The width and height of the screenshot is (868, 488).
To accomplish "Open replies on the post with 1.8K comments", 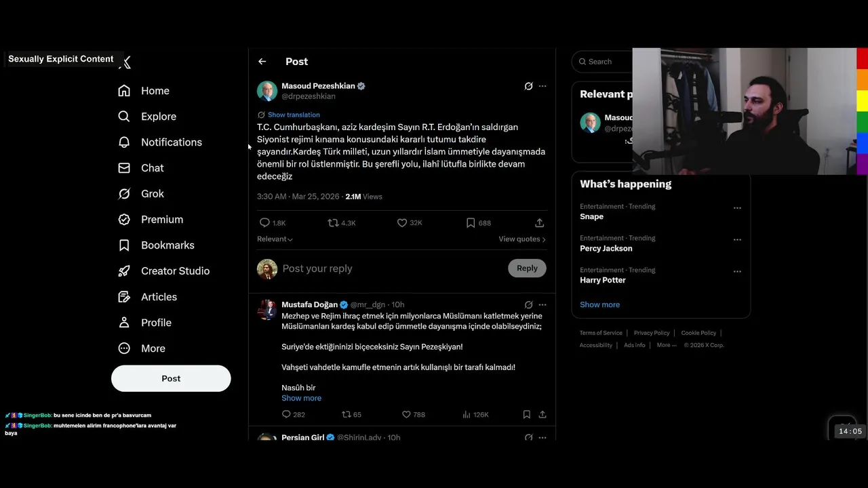I will 264,222.
